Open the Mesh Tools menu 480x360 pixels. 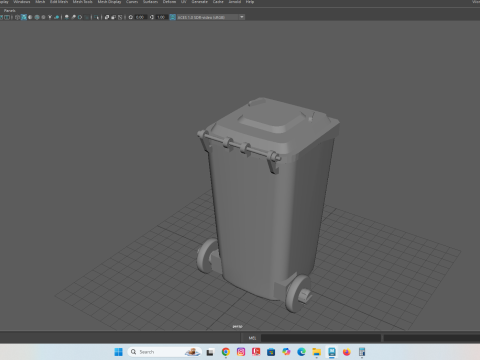coord(83,2)
